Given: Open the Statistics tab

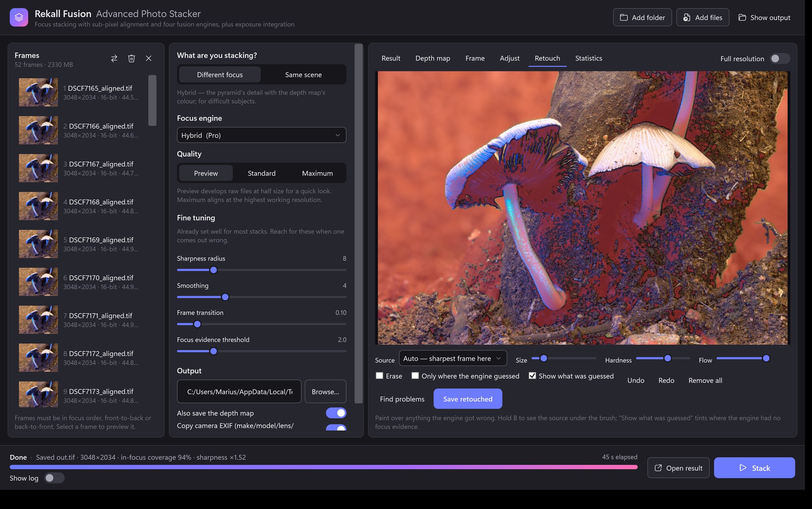Looking at the screenshot, I should point(589,58).
